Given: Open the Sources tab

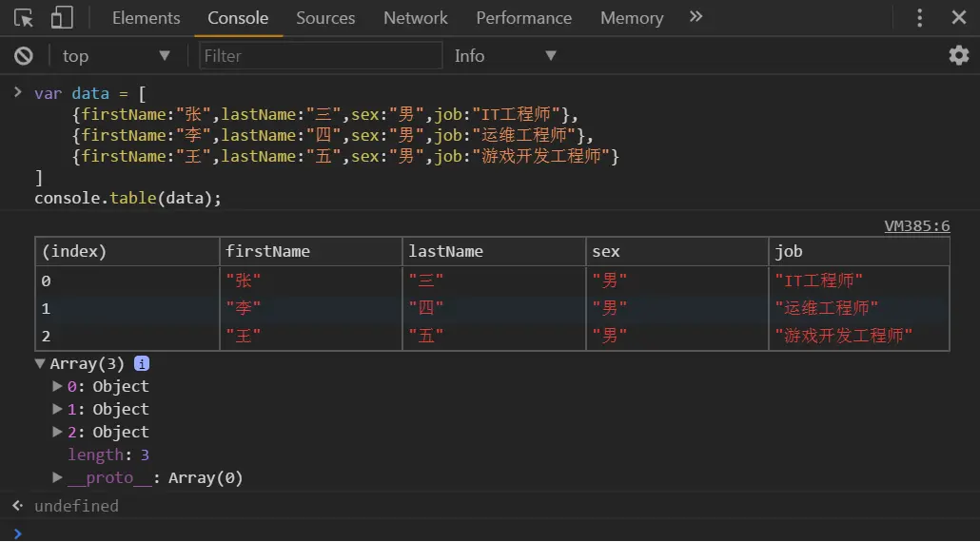Looking at the screenshot, I should pos(325,18).
